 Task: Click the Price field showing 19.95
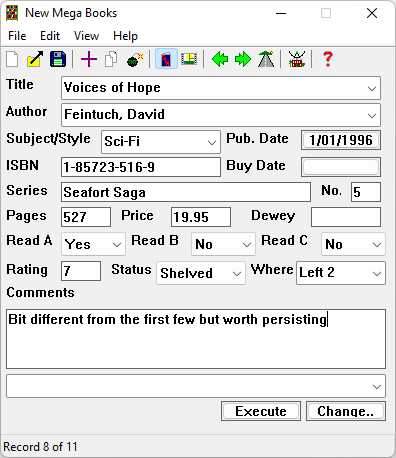pos(201,217)
